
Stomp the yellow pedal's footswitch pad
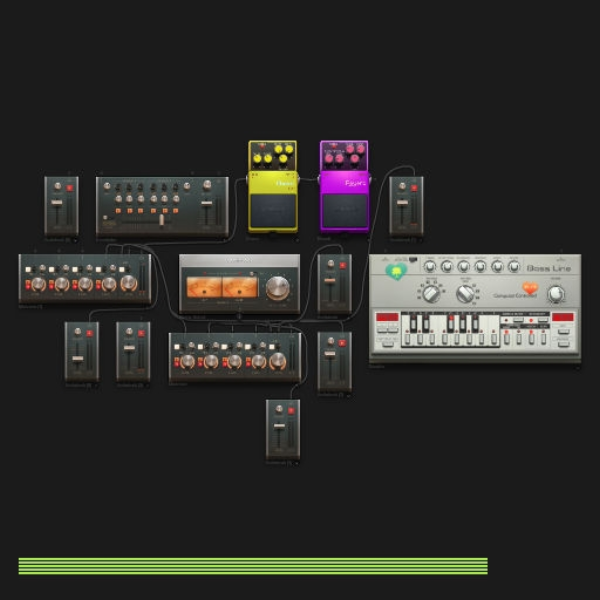click(x=273, y=210)
